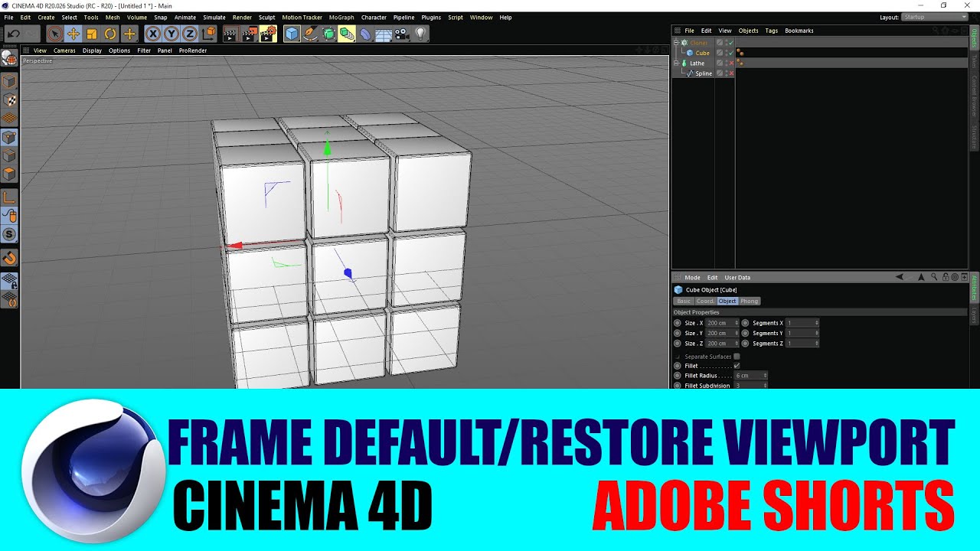The width and height of the screenshot is (980, 551).
Task: Add a Light object
Action: click(x=420, y=34)
